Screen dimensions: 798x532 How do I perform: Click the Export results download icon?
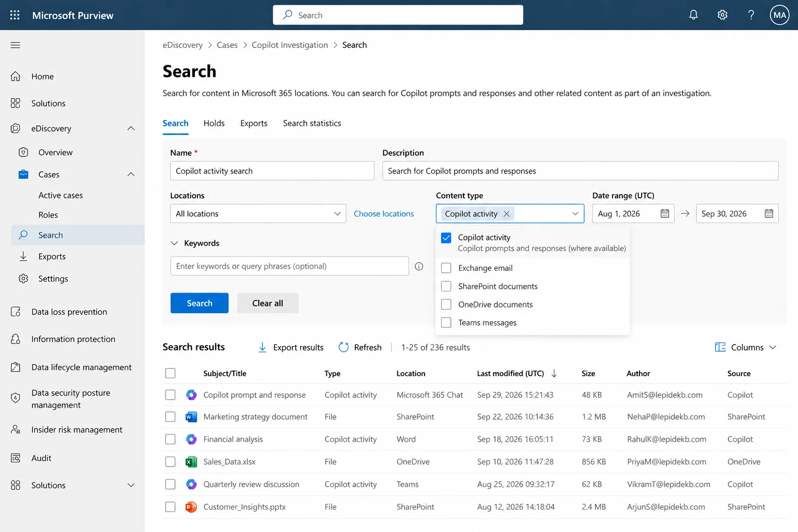[x=262, y=347]
